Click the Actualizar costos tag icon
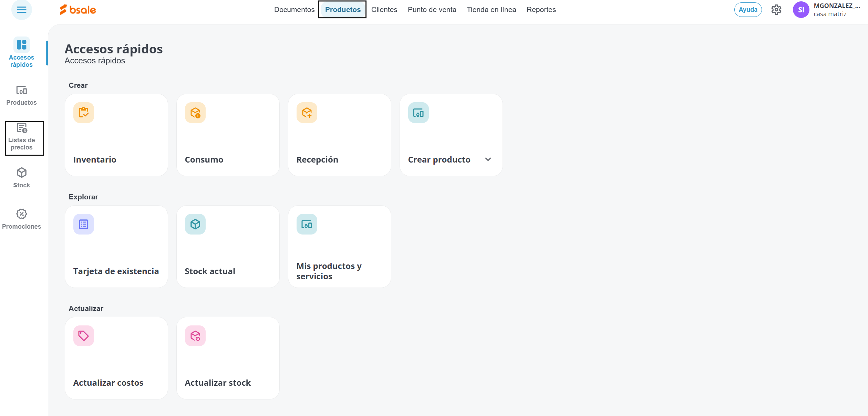Screen dimensions: 868x416 pyautogui.click(x=83, y=336)
